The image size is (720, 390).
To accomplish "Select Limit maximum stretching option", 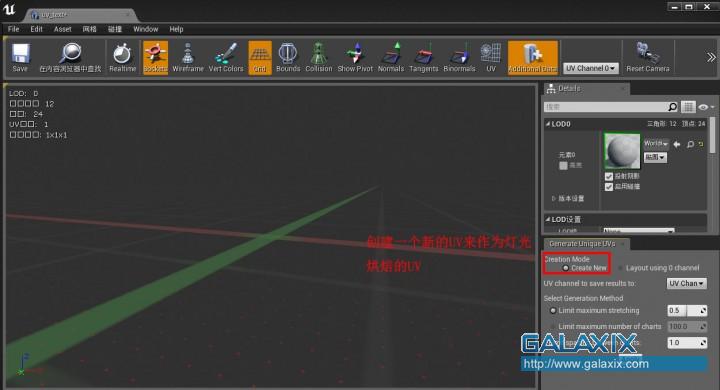I will 553,311.
